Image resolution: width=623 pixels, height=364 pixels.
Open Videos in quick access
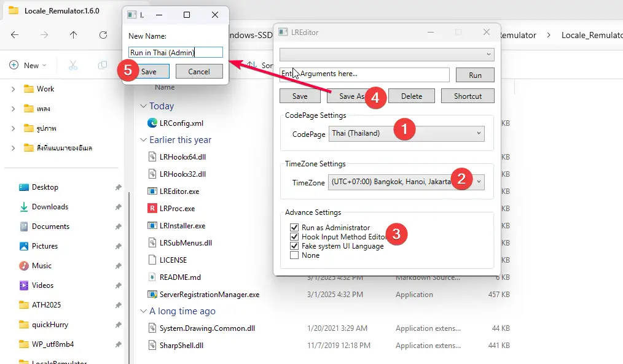[x=42, y=285]
